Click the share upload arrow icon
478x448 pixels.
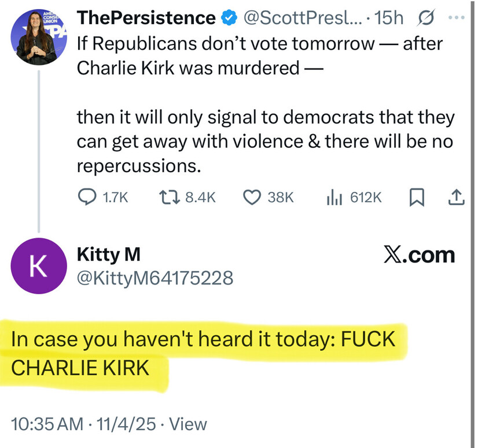(x=457, y=198)
